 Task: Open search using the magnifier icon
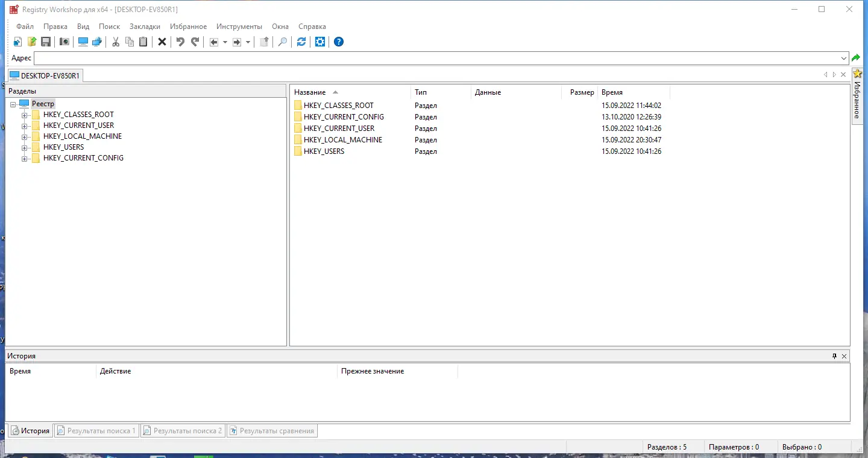(281, 42)
